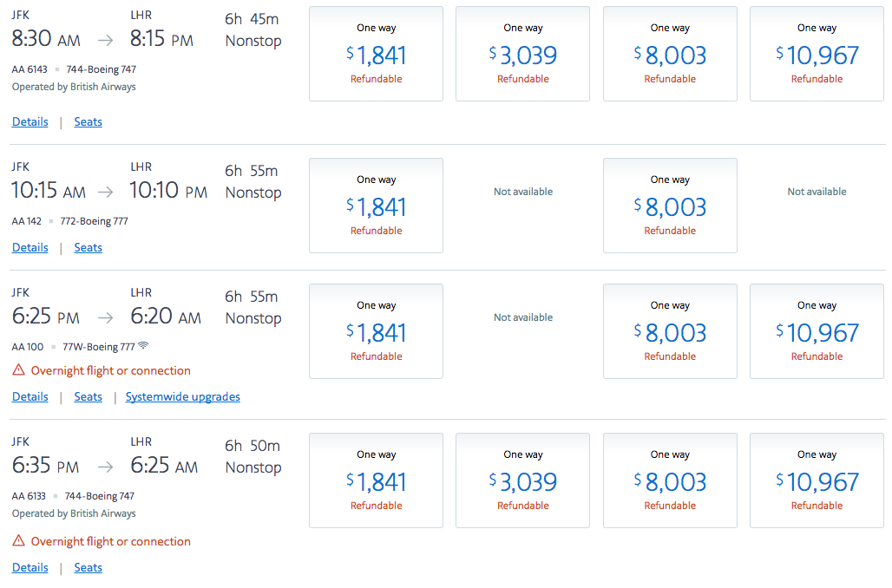The width and height of the screenshot is (892, 588).
Task: Open Details for flight AA 6143
Action: click(30, 121)
